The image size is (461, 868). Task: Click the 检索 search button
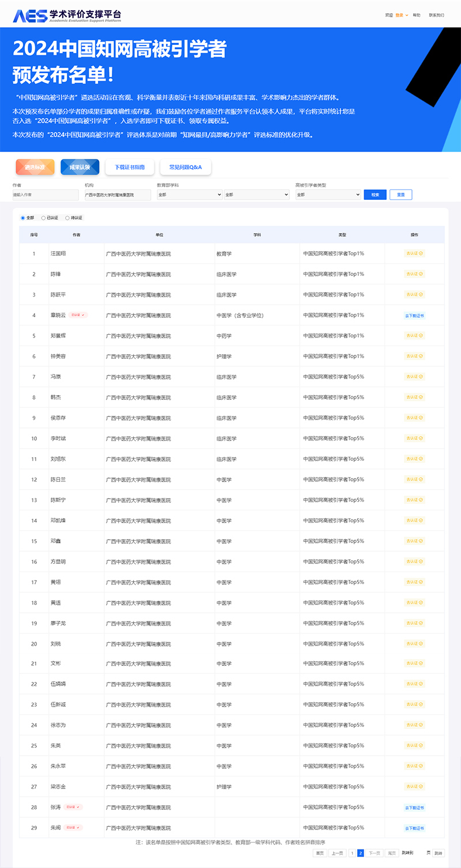(375, 195)
